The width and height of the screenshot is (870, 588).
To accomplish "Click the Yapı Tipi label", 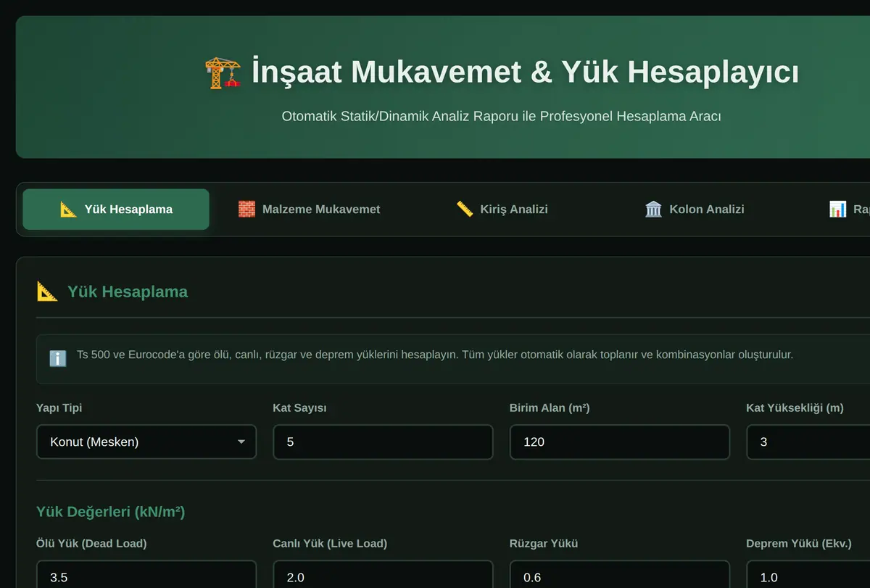I will pyautogui.click(x=59, y=408).
